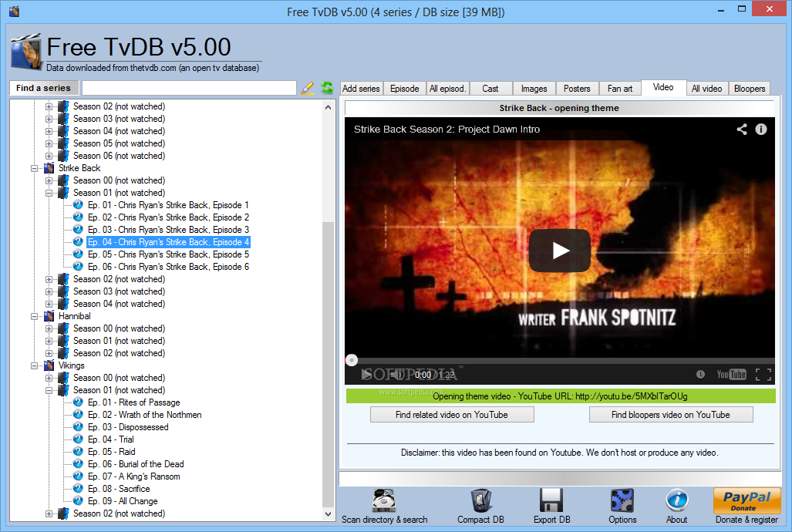This screenshot has width=792, height=532.
Task: Click Find bloopers video on YouTube
Action: coord(671,415)
